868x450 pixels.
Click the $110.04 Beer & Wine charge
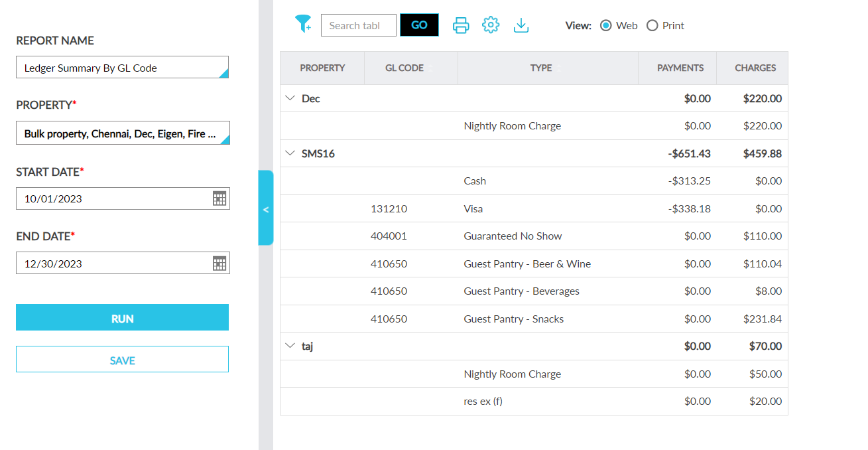[763, 263]
